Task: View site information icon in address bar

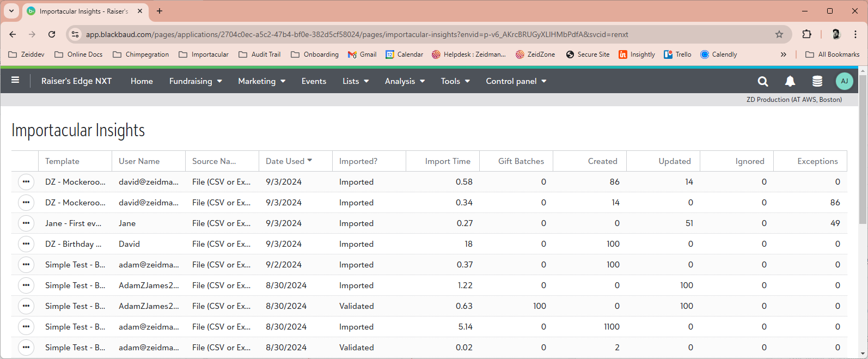Action: [76, 34]
